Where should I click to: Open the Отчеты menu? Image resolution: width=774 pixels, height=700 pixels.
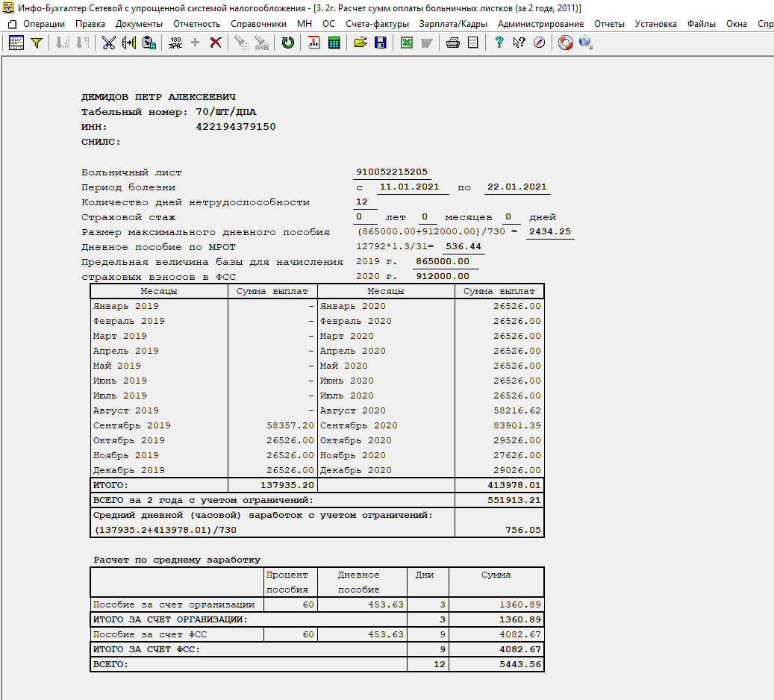[x=609, y=24]
